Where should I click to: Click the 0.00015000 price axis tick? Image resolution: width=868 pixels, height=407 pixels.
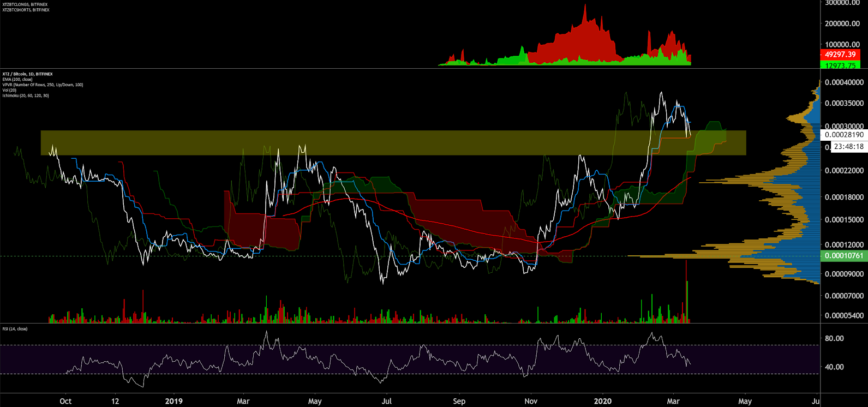[844, 220]
